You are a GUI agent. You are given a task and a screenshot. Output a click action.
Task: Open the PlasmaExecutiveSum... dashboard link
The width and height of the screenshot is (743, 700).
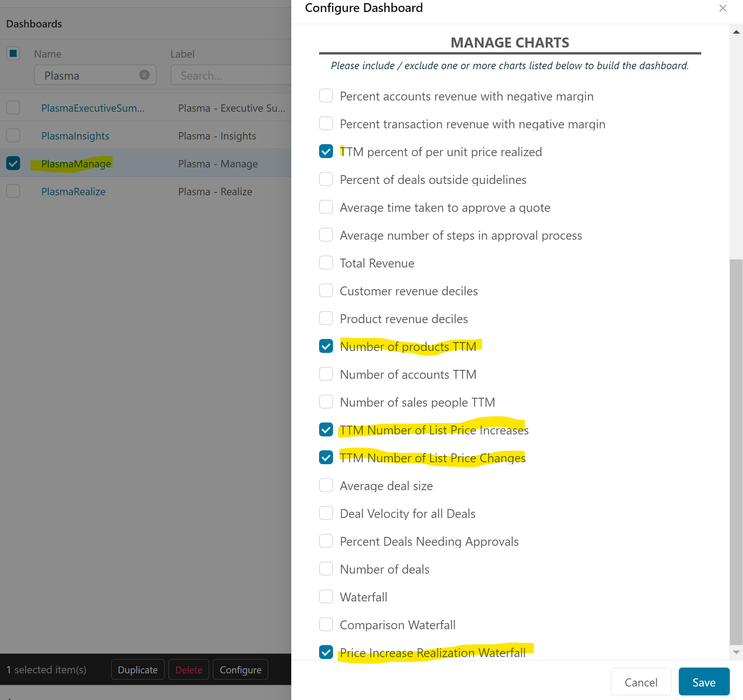[x=92, y=108]
